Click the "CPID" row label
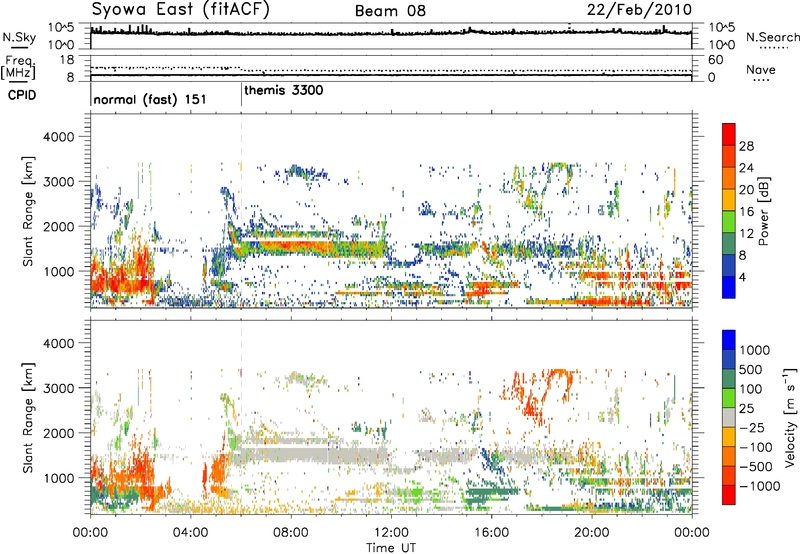This screenshot has width=800, height=554. (22, 95)
